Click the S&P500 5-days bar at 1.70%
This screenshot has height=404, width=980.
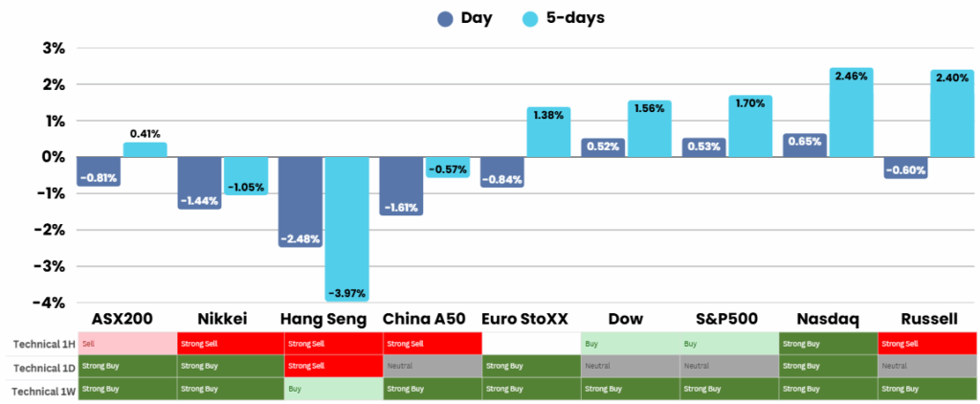click(x=750, y=126)
